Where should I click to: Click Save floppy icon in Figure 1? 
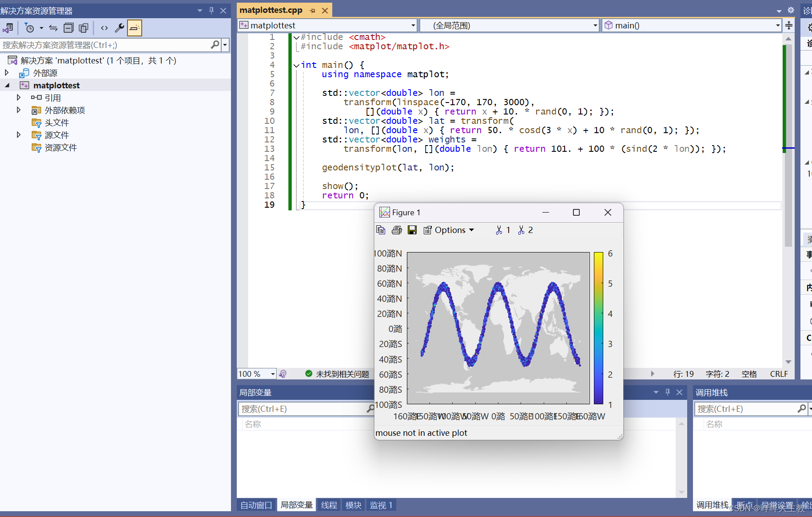pos(412,230)
